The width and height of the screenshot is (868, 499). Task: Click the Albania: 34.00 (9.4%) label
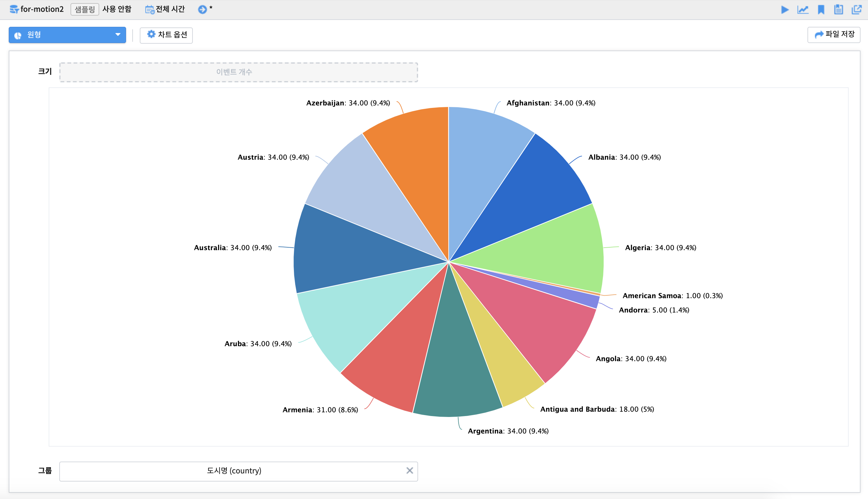[624, 157]
